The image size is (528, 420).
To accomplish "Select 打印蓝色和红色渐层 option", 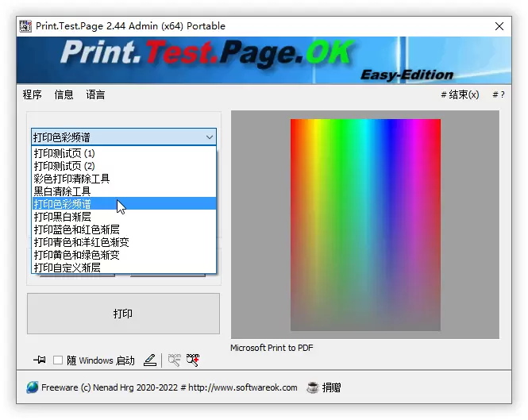I will pos(124,229).
